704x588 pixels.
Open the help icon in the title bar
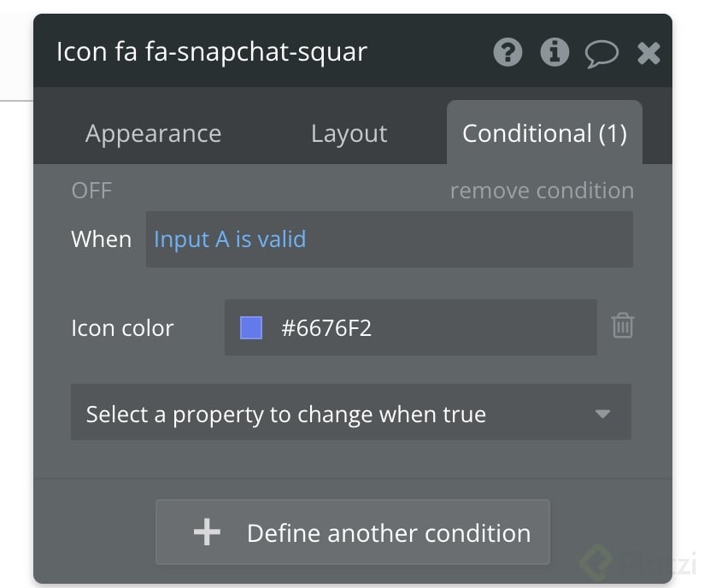(x=507, y=52)
